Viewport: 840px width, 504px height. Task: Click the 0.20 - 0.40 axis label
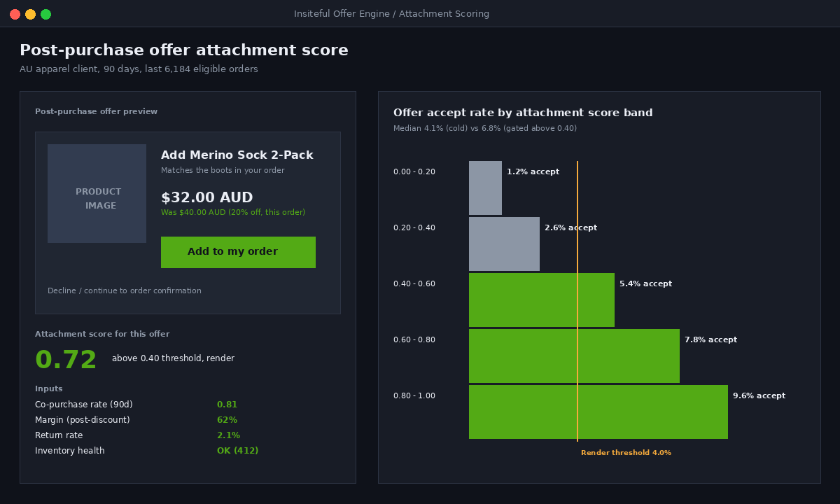[x=414, y=227]
